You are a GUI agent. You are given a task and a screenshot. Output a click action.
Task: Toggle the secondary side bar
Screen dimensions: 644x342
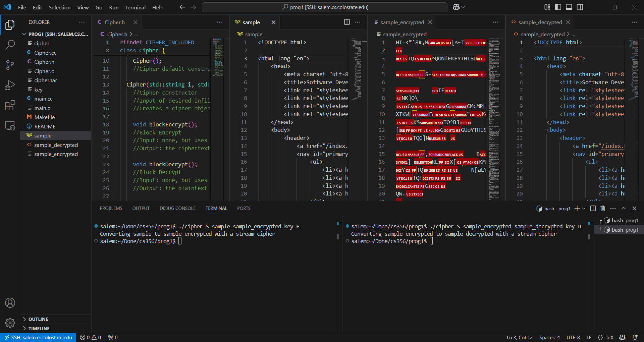click(580, 7)
